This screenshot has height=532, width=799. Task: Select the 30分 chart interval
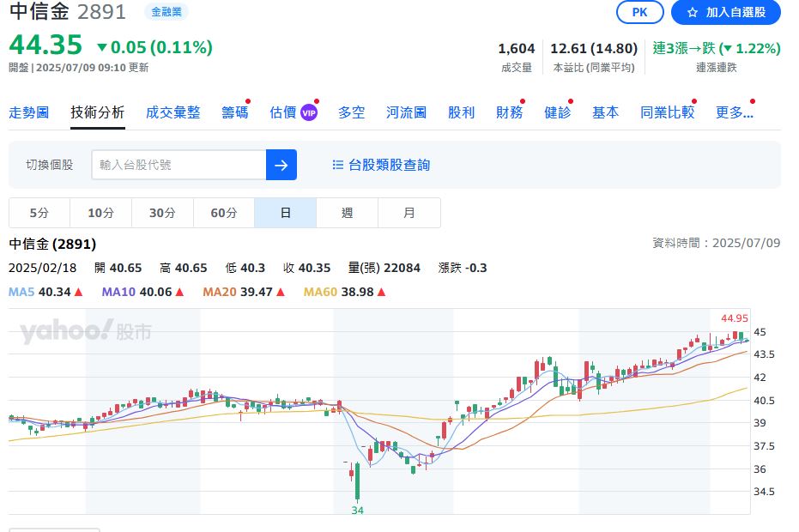(162, 213)
